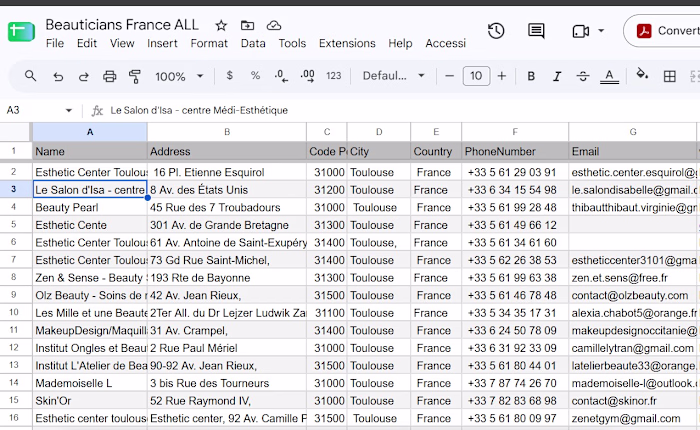Open the Default font dropdown
The width and height of the screenshot is (700, 430).
pyautogui.click(x=393, y=76)
